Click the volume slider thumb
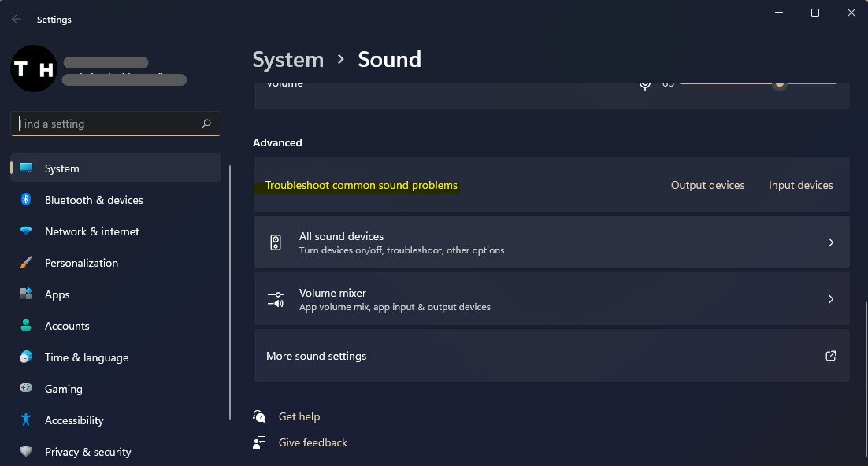868x466 pixels. 779,83
